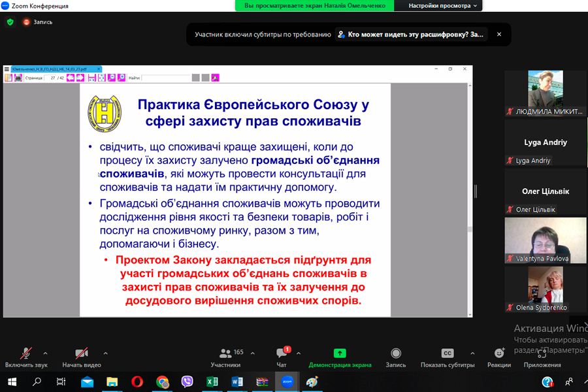
Task: Click the find previous match button
Action: click(196, 78)
